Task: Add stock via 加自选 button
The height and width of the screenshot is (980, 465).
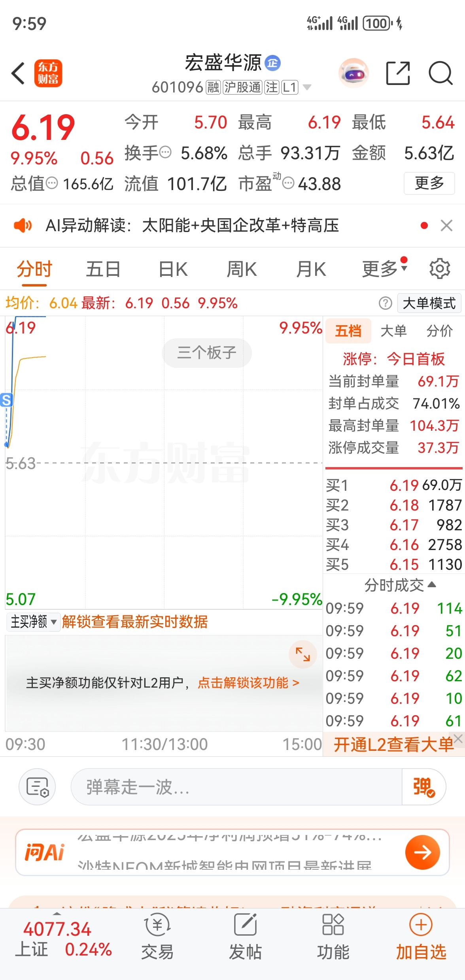Action: click(x=421, y=937)
